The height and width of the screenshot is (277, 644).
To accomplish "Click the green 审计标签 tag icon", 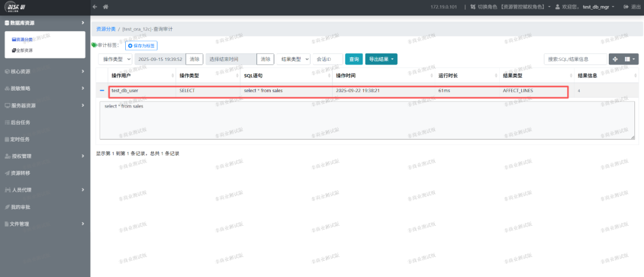I will pyautogui.click(x=94, y=45).
